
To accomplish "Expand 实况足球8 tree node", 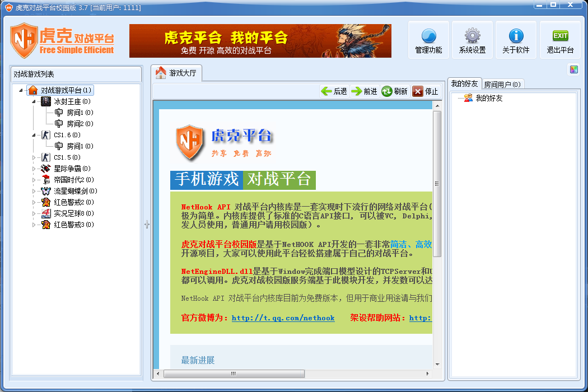I will 34,213.
